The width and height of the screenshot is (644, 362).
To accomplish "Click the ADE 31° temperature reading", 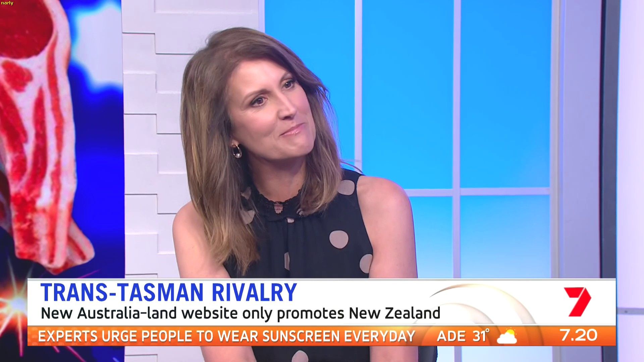I will pyautogui.click(x=463, y=336).
